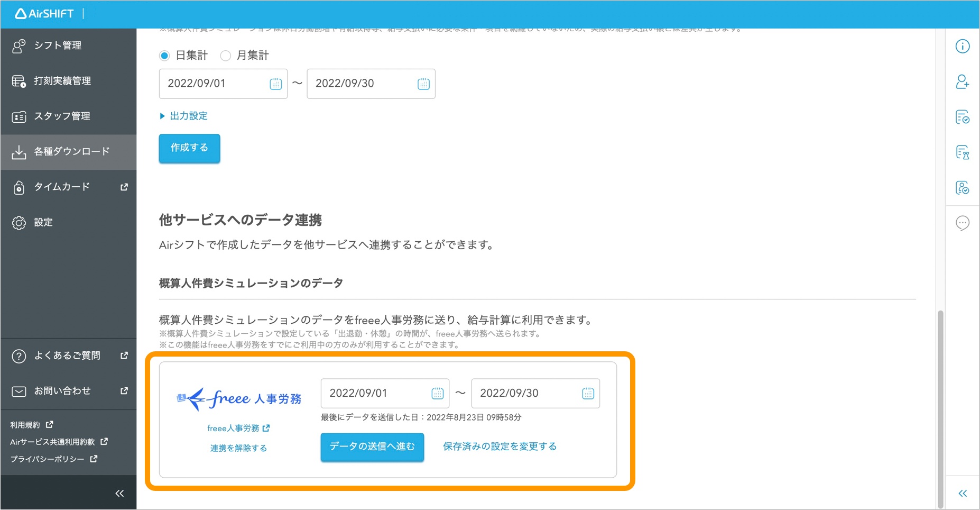The image size is (980, 510).
Task: Open the document-with-checkmark icon in right sidebar
Action: coord(963,117)
